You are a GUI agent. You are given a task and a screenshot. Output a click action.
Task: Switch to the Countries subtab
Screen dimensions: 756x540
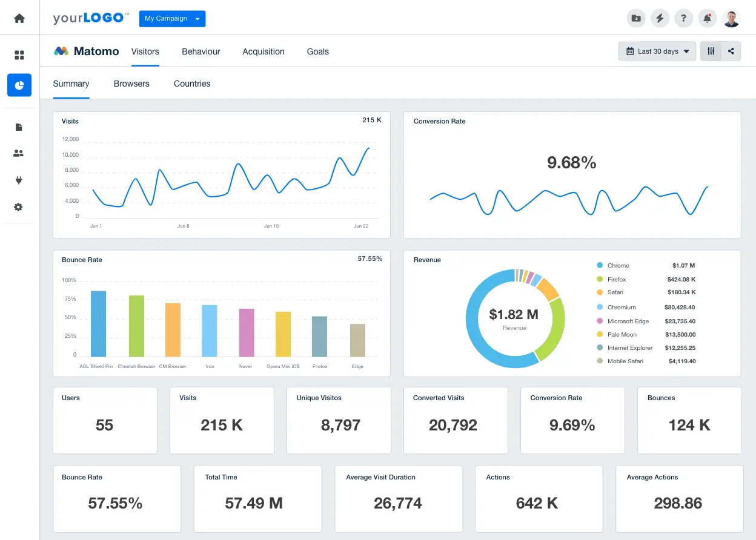tap(191, 84)
